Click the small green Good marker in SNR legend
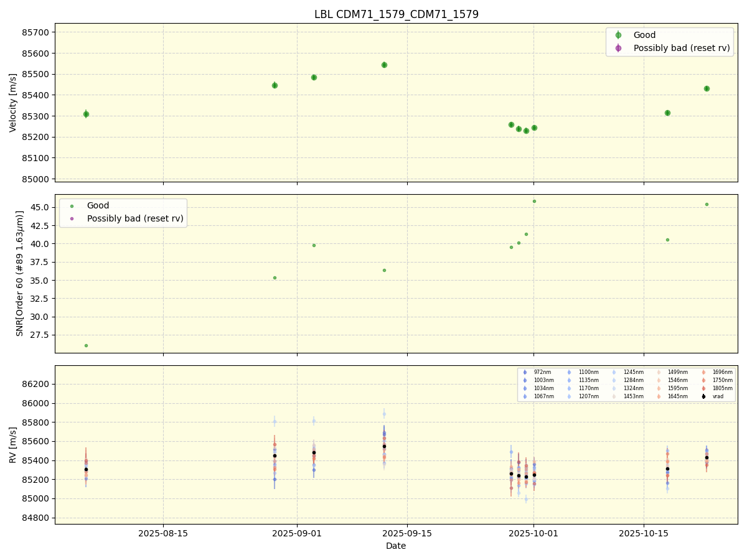 click(72, 206)
